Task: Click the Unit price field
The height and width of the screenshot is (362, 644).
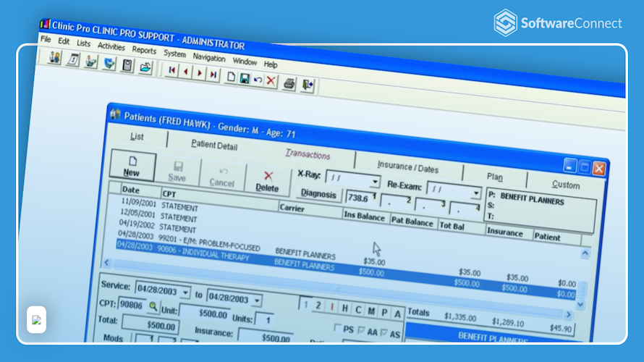Action: [205, 313]
